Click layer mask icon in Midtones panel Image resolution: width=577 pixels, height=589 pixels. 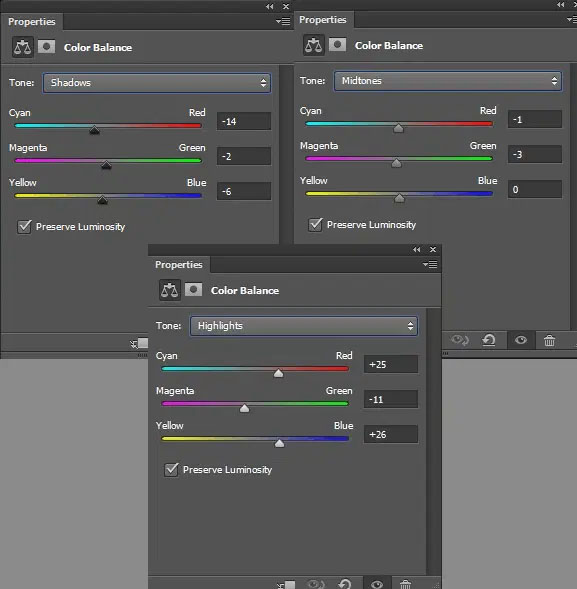click(x=337, y=45)
